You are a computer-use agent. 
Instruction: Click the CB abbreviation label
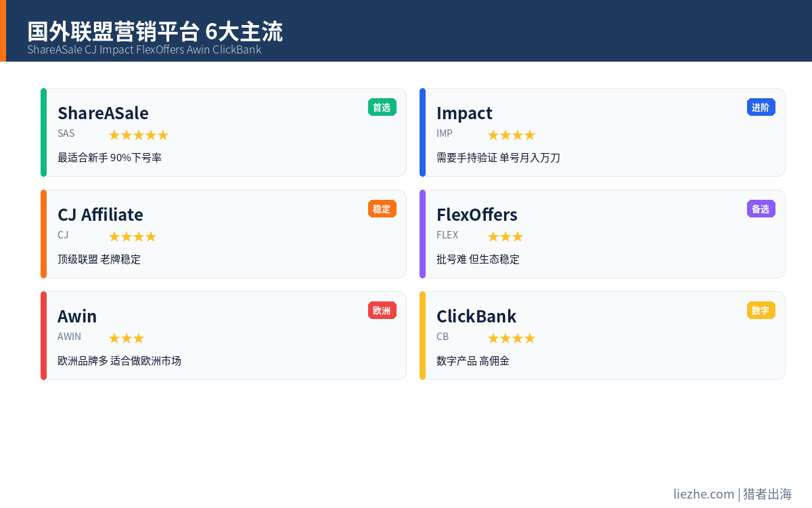pos(443,337)
